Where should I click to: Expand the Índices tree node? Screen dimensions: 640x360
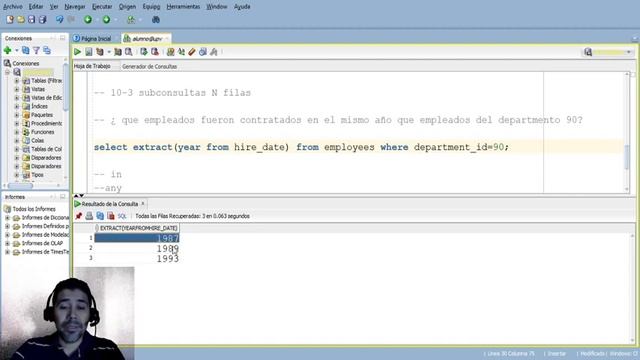17,106
